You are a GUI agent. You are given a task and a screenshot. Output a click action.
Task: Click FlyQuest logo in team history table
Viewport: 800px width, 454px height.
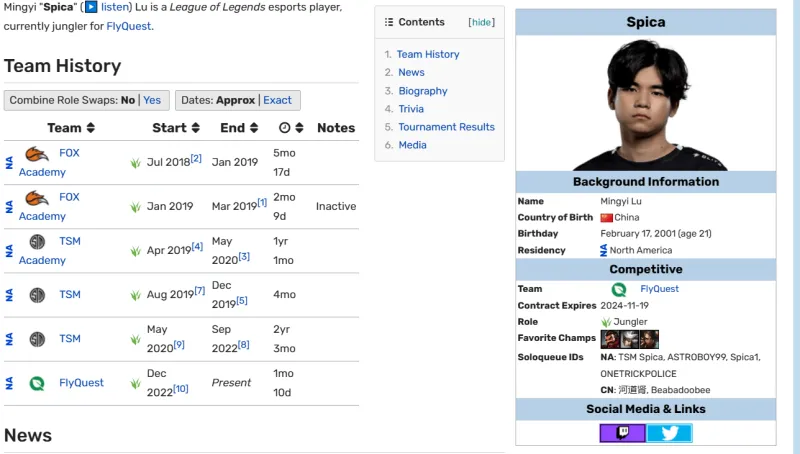[x=37, y=383]
